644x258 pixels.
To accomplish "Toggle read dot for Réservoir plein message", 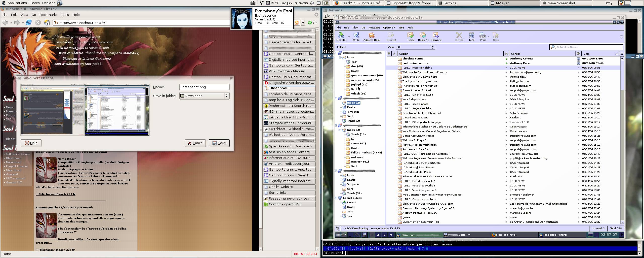I will tap(506, 68).
